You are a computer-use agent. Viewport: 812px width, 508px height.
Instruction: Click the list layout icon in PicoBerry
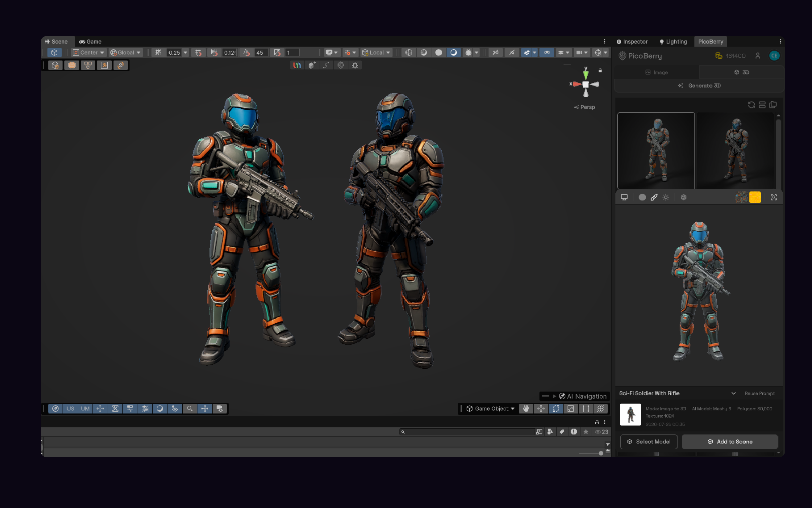pyautogui.click(x=762, y=105)
